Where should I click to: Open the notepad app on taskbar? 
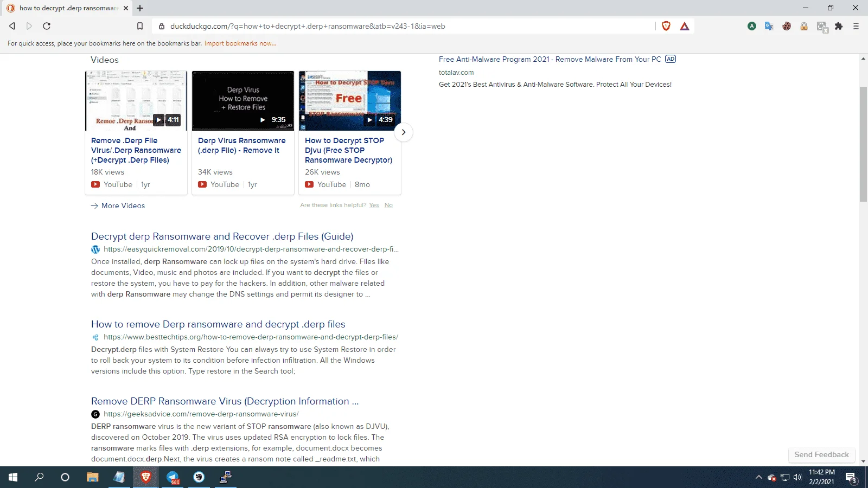point(119,477)
